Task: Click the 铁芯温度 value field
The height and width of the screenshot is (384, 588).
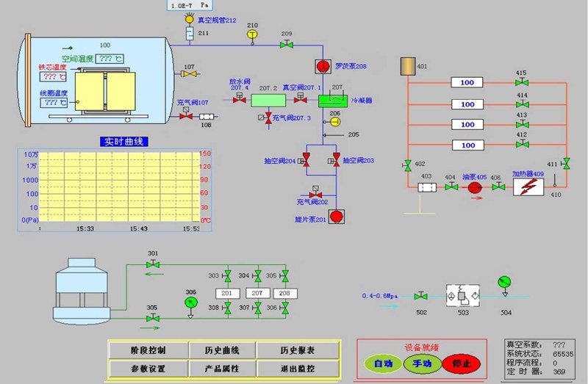Action: [x=53, y=77]
